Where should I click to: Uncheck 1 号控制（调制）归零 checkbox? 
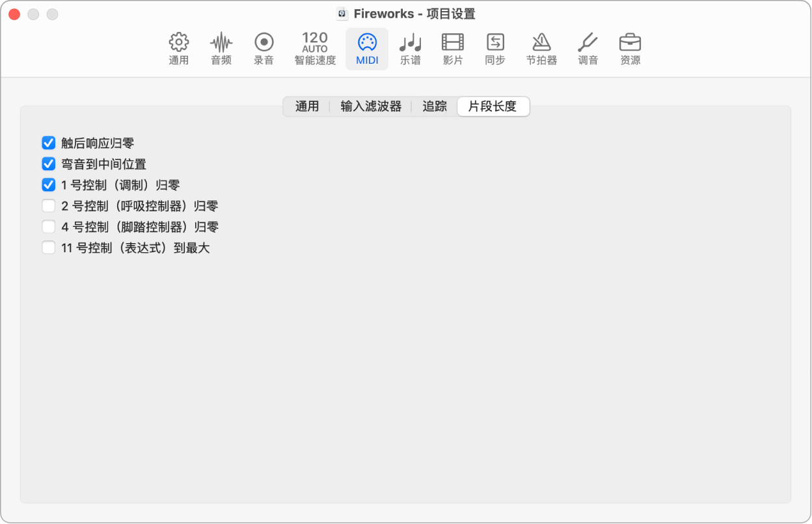click(x=48, y=185)
